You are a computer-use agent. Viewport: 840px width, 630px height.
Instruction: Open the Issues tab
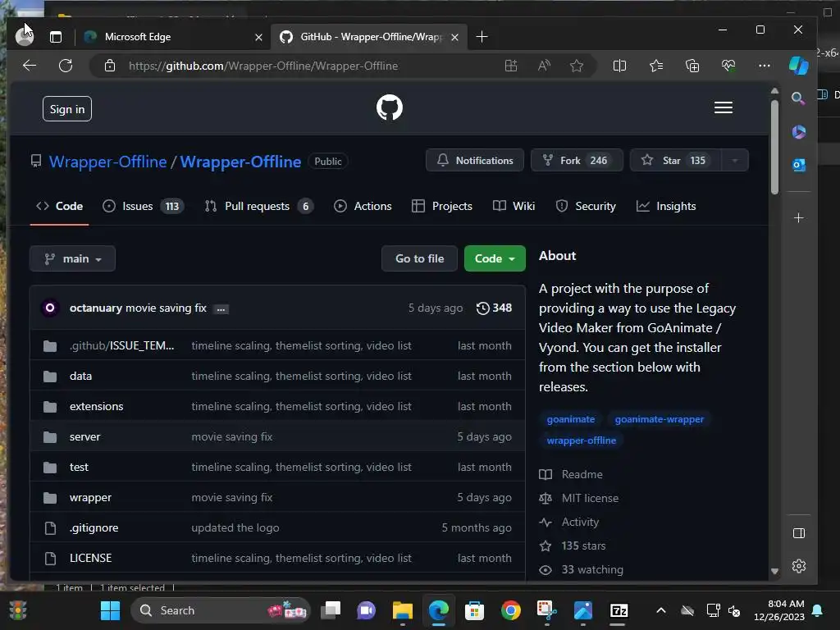[x=143, y=206]
